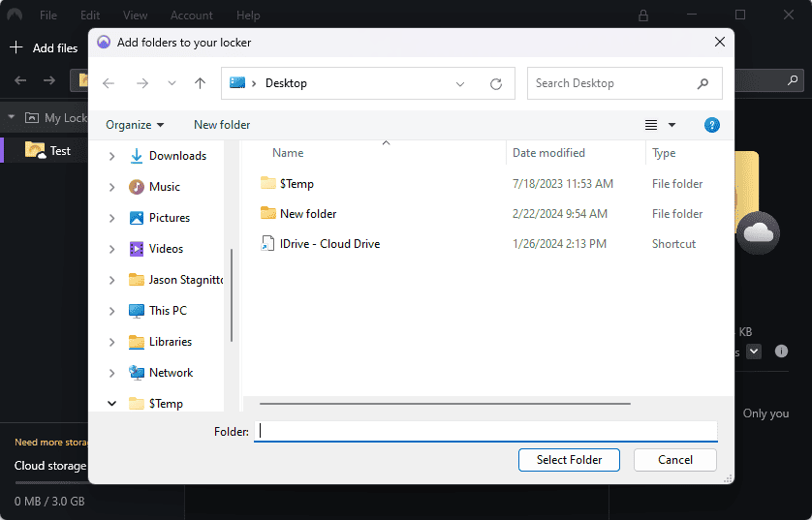Refresh the Desktop folder view
Image resolution: width=812 pixels, height=520 pixels.
point(496,84)
